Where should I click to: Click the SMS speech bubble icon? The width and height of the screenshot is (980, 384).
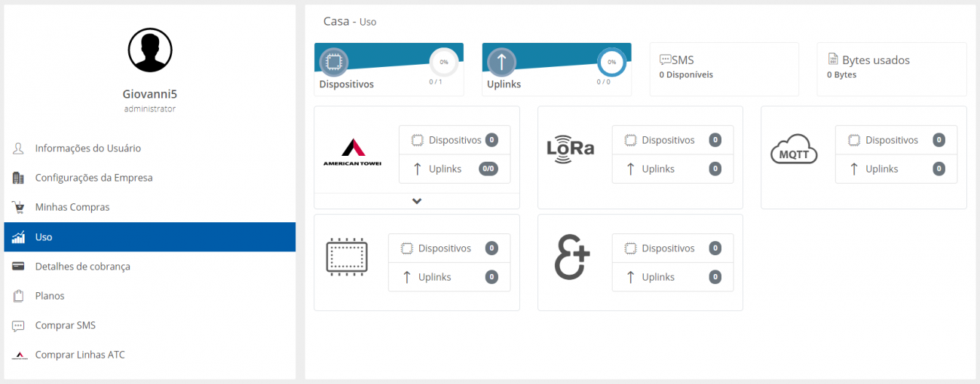click(x=665, y=59)
